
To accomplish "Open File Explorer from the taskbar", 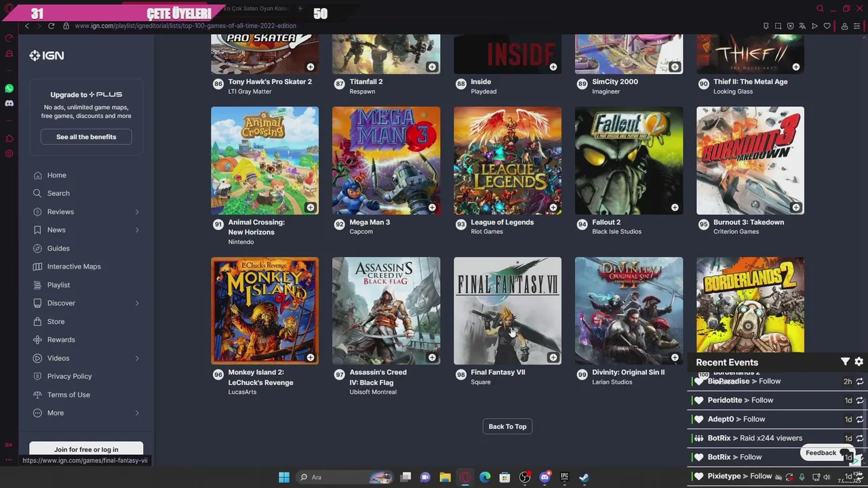I will (x=445, y=477).
